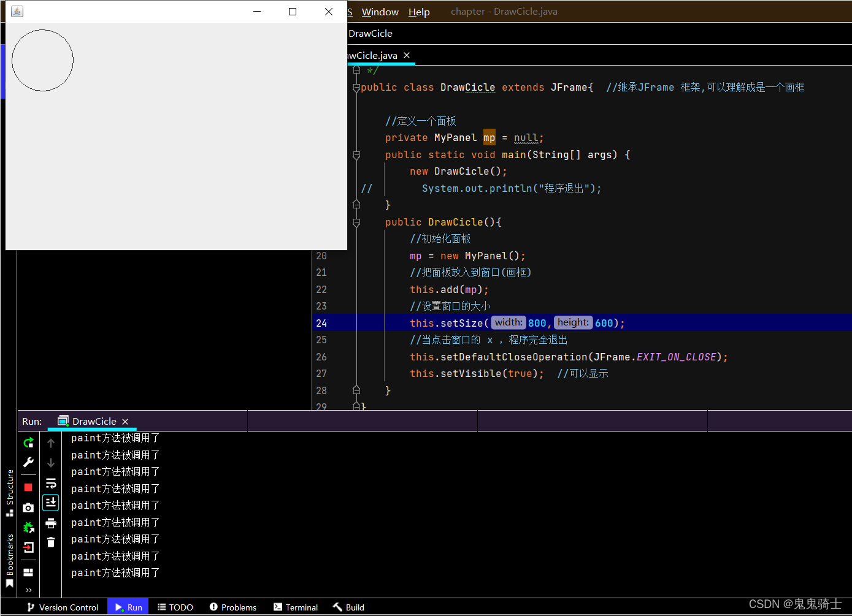
Task: Print the console output
Action: (x=51, y=523)
